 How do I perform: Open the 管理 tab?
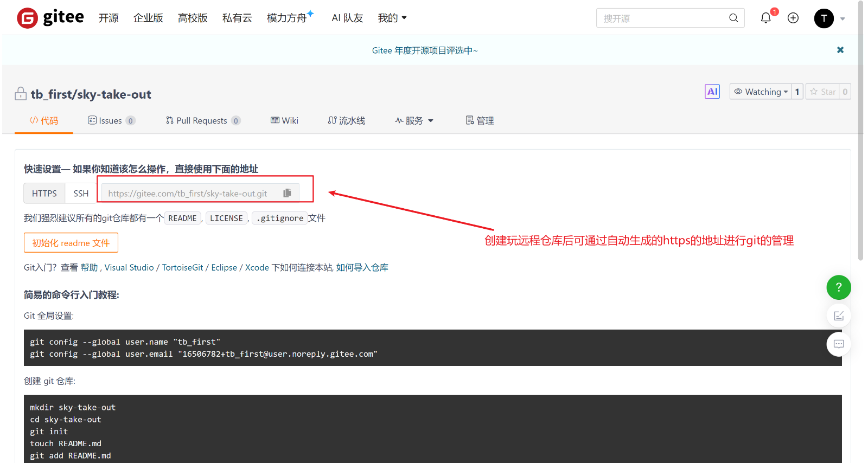(480, 120)
